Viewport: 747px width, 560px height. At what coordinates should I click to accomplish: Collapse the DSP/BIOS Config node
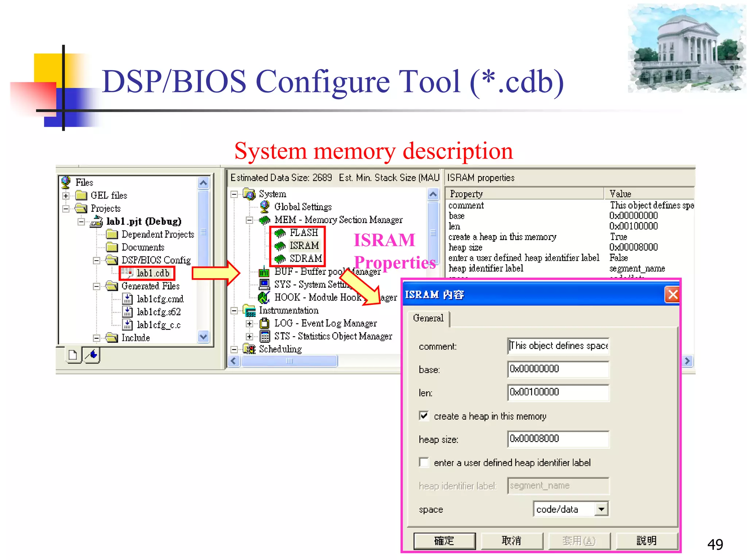97,260
